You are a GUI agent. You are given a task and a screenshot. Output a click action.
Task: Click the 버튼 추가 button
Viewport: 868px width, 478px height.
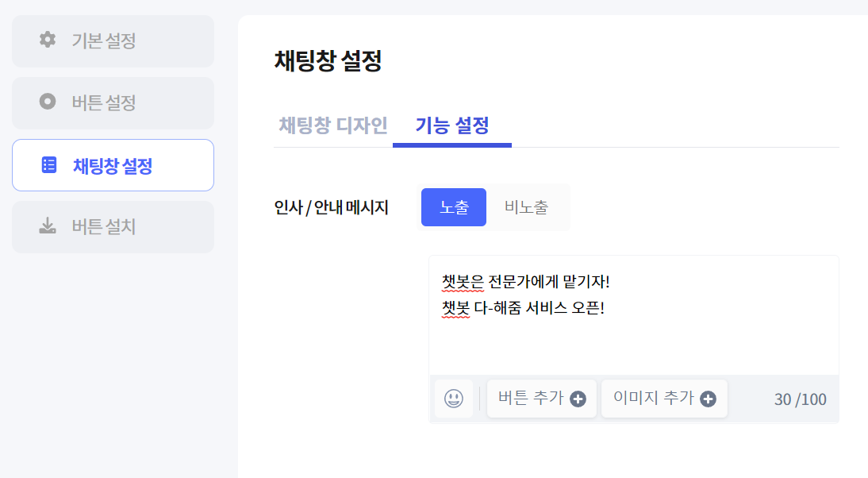[x=542, y=399]
